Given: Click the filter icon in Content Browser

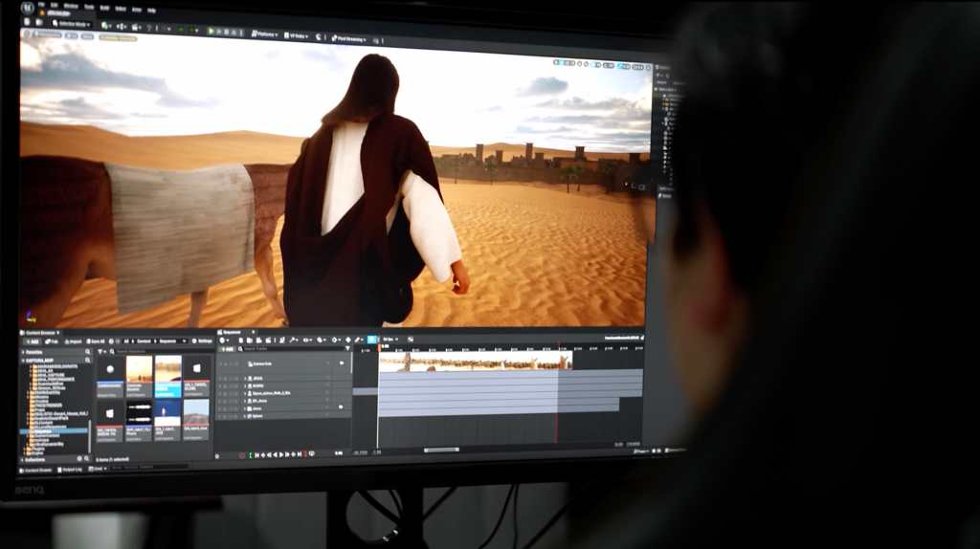Looking at the screenshot, I should [x=101, y=351].
